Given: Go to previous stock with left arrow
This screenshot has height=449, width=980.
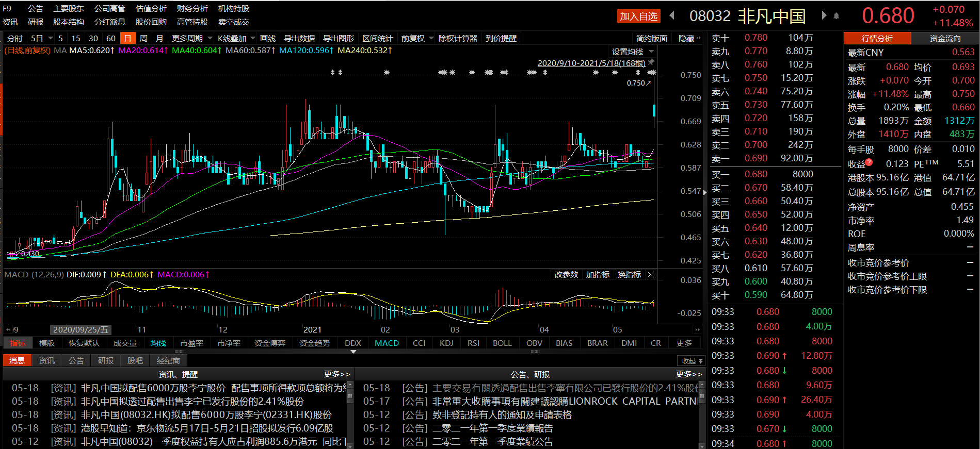Looking at the screenshot, I should click(671, 15).
